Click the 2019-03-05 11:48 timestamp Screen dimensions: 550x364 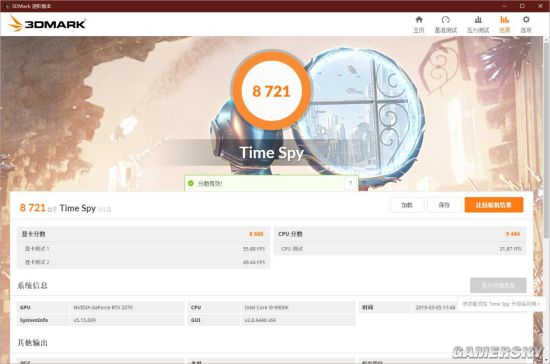435,307
